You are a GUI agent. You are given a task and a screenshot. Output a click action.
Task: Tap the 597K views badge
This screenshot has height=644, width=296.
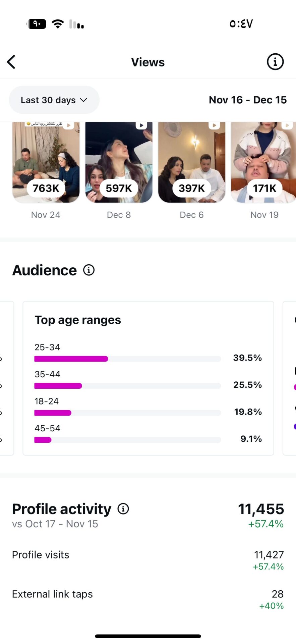119,188
